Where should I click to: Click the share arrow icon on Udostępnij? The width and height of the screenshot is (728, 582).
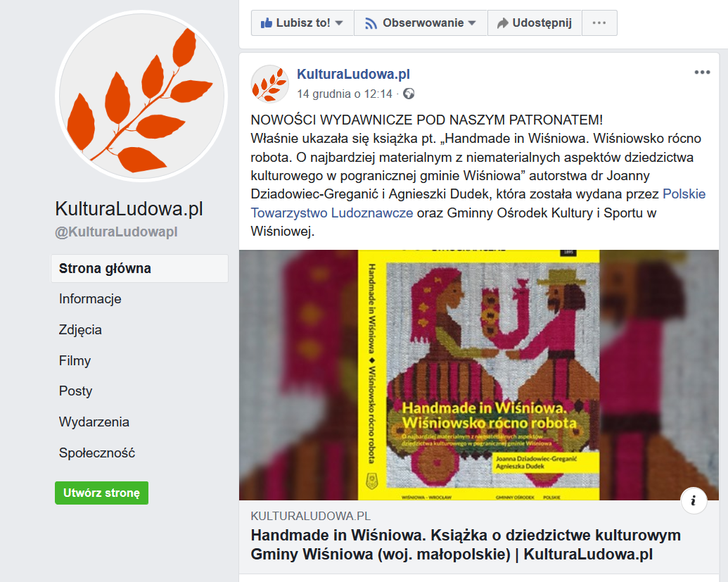502,23
